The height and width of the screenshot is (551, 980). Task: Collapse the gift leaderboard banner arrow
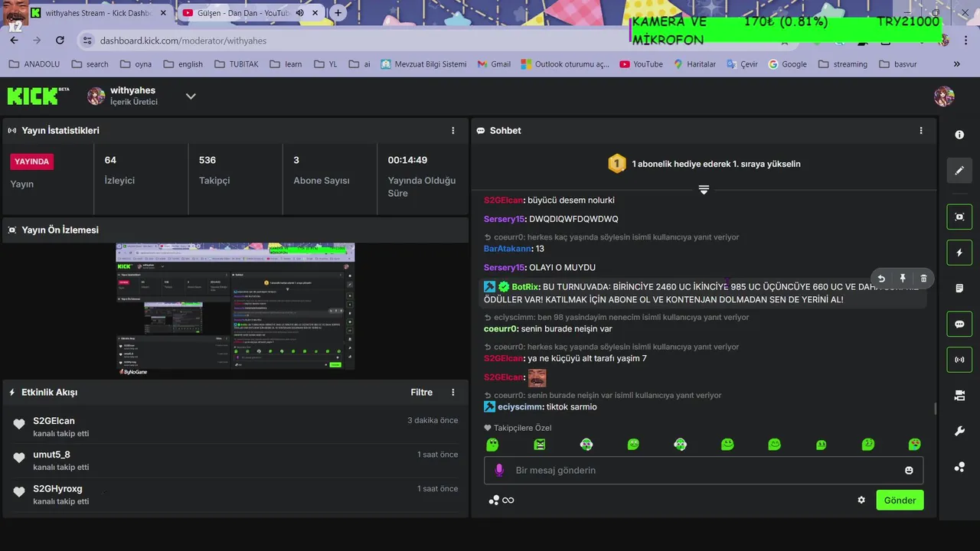tap(704, 190)
